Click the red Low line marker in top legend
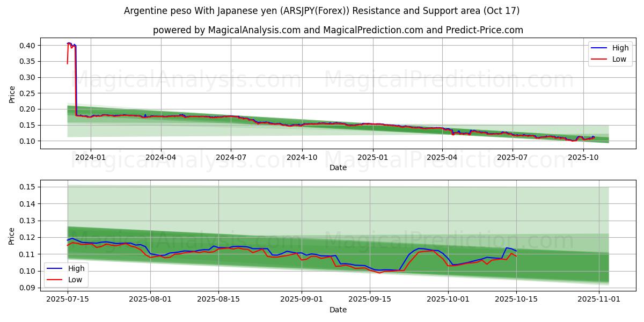This screenshot has height=322, width=644. 599,59
